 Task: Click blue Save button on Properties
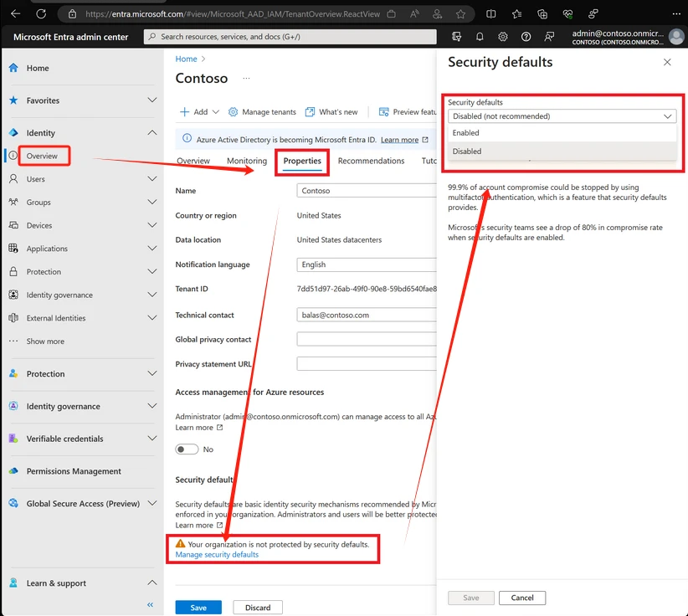point(198,608)
